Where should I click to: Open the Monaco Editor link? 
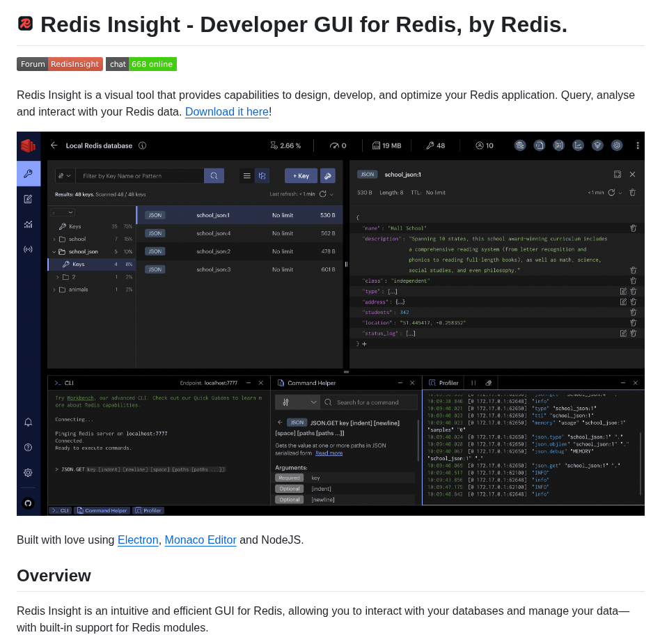201,540
